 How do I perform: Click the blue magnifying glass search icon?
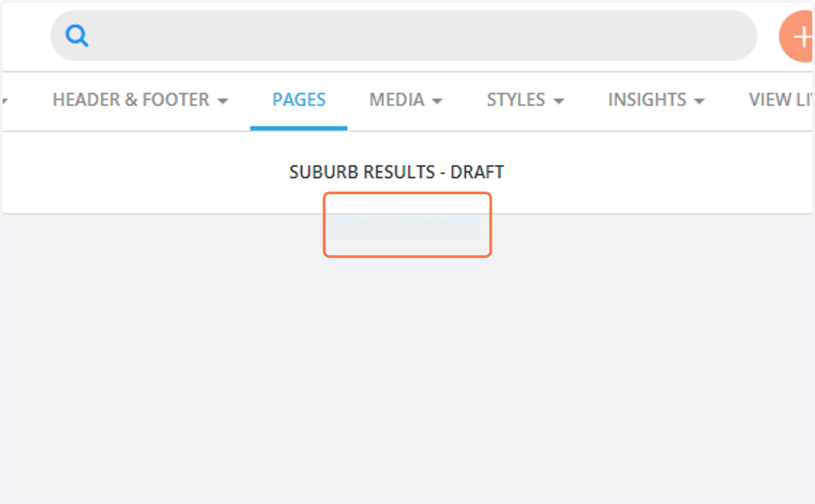(x=77, y=35)
